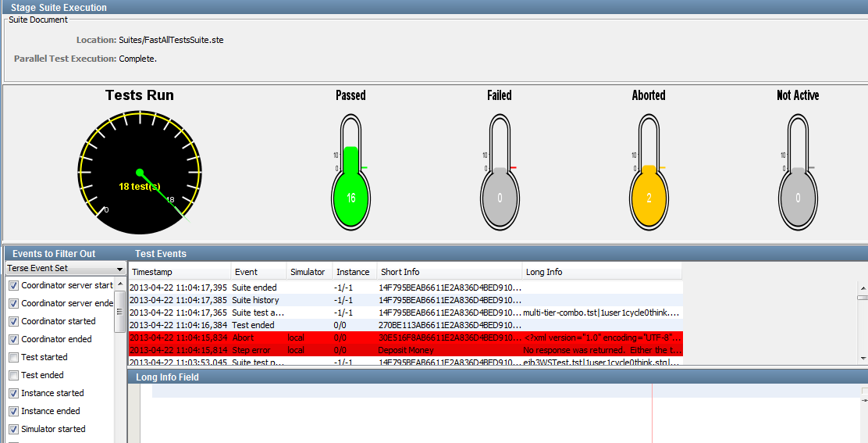The height and width of the screenshot is (443, 868).
Task: Click inside the Long Info Field text area
Action: click(x=390, y=418)
